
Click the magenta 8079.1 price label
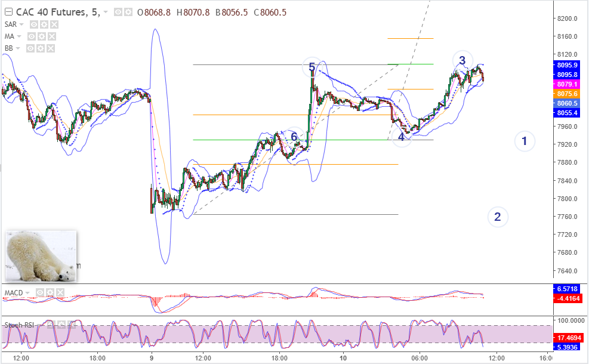tap(567, 84)
